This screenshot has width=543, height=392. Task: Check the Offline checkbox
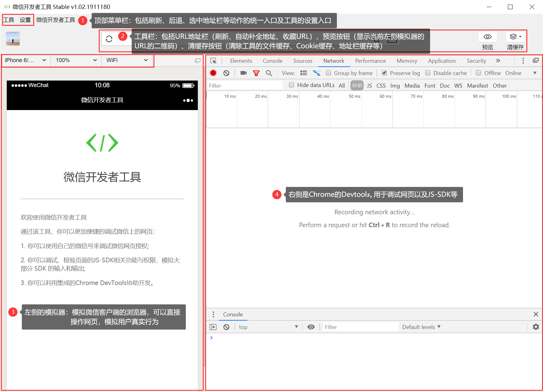pyautogui.click(x=478, y=73)
